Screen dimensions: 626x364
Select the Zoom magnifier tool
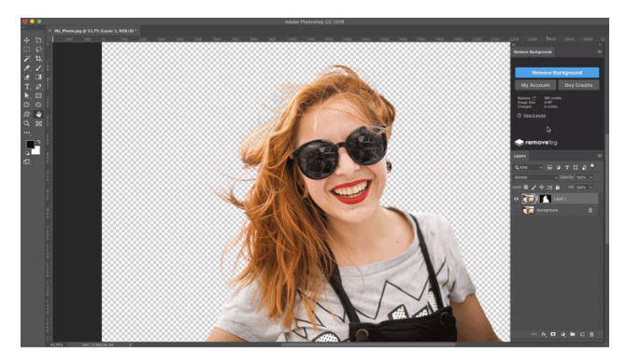coord(27,123)
